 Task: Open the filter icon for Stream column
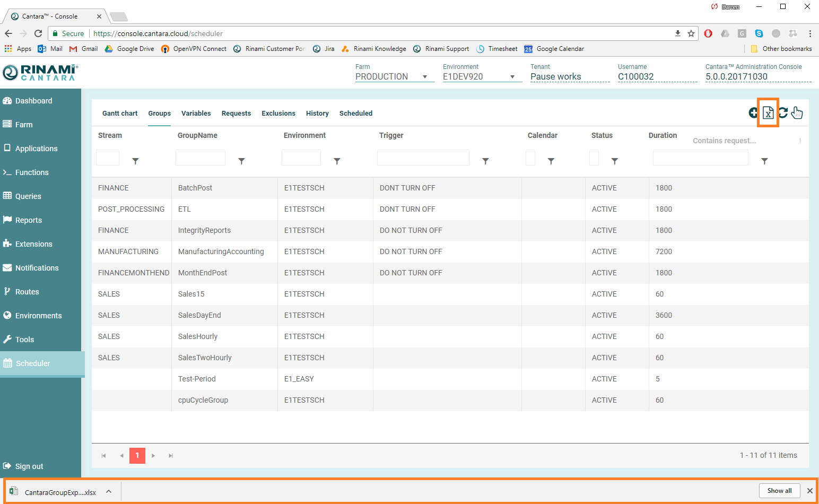[135, 161]
